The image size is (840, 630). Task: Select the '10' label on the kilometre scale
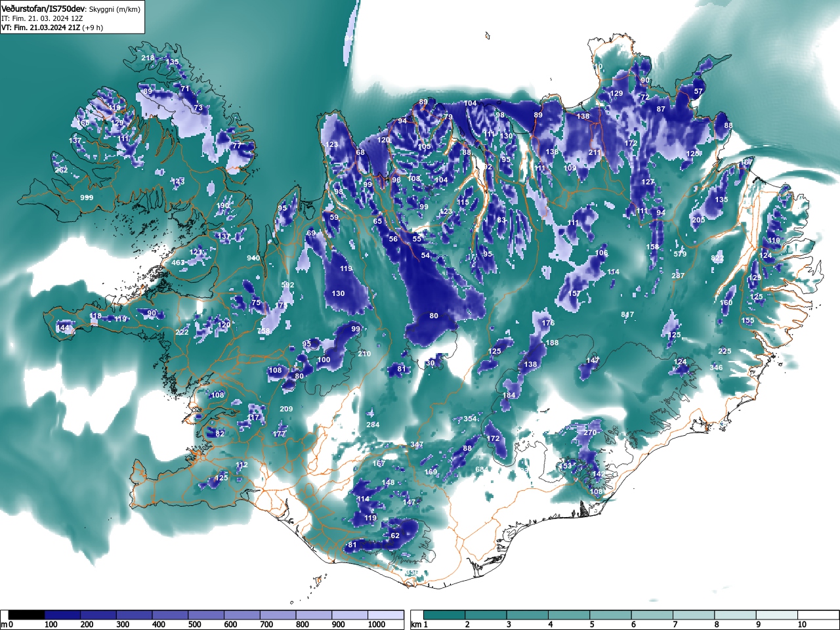(x=802, y=625)
